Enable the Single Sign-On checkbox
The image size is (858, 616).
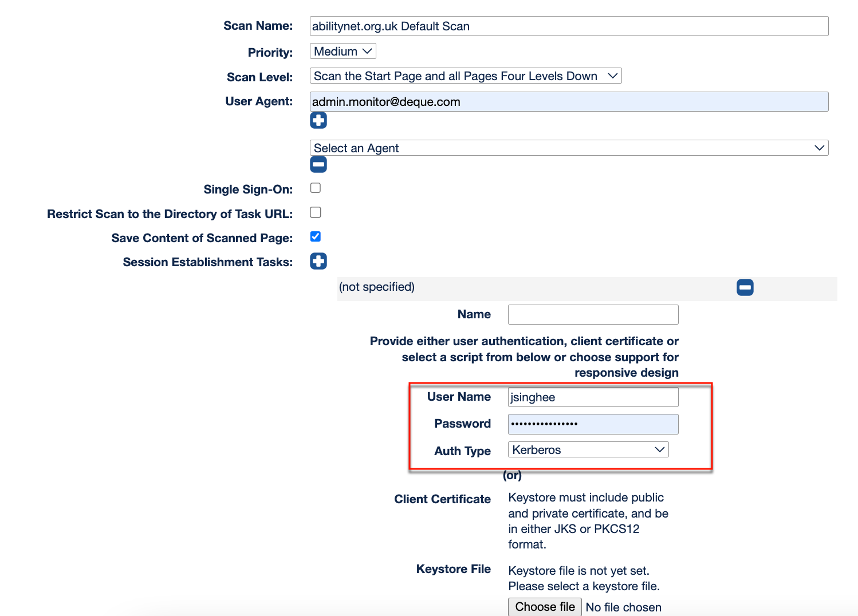316,188
